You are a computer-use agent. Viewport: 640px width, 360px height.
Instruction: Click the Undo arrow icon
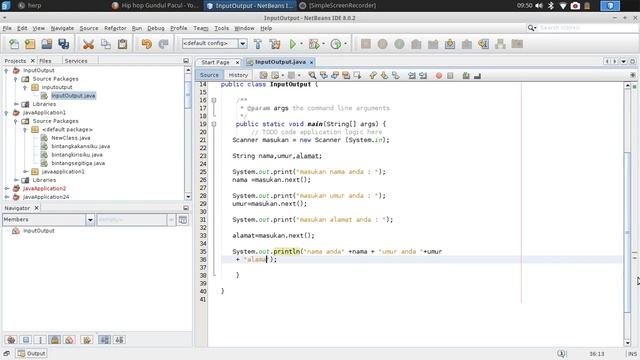[147, 44]
